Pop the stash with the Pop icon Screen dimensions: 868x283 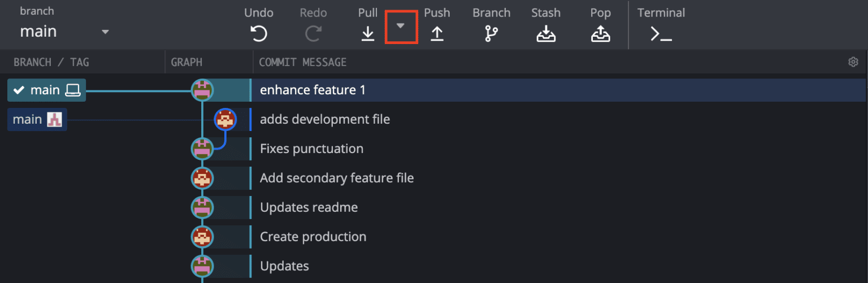coord(600,34)
